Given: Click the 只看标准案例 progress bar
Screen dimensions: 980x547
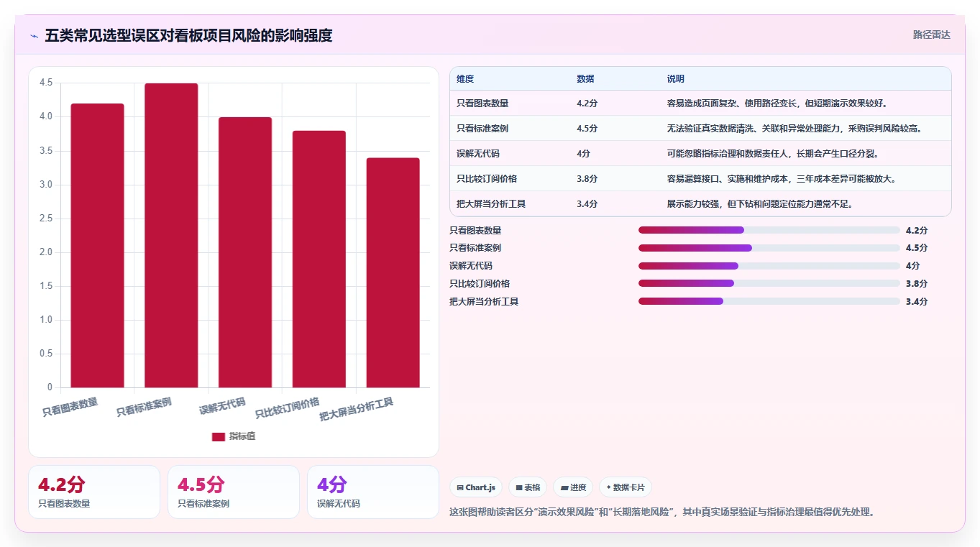Looking at the screenshot, I should tap(769, 248).
